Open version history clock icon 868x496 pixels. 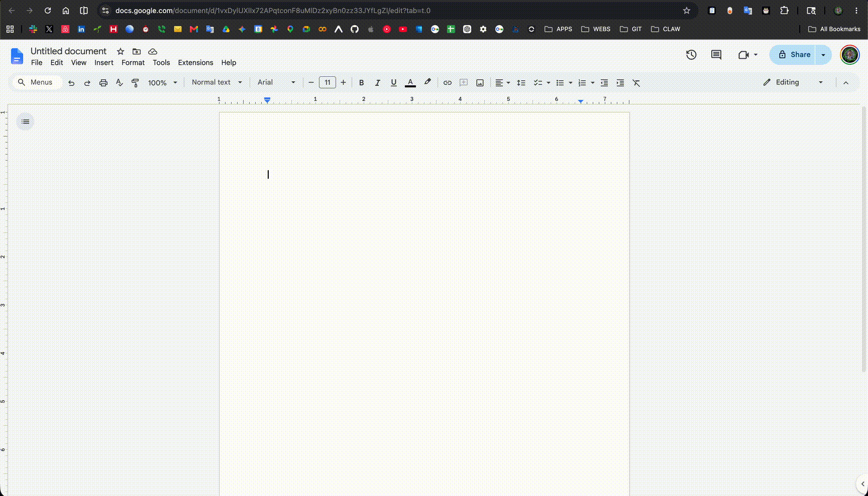[x=691, y=55]
